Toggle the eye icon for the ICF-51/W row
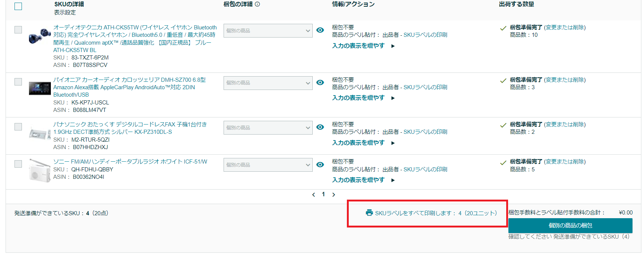644x255 pixels. (320, 164)
